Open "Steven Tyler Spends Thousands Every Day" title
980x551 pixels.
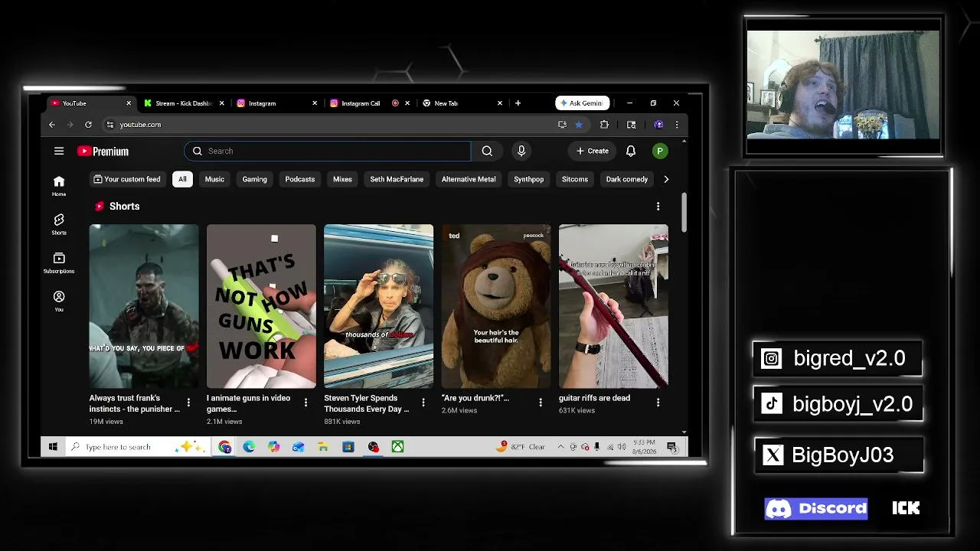pyautogui.click(x=367, y=403)
